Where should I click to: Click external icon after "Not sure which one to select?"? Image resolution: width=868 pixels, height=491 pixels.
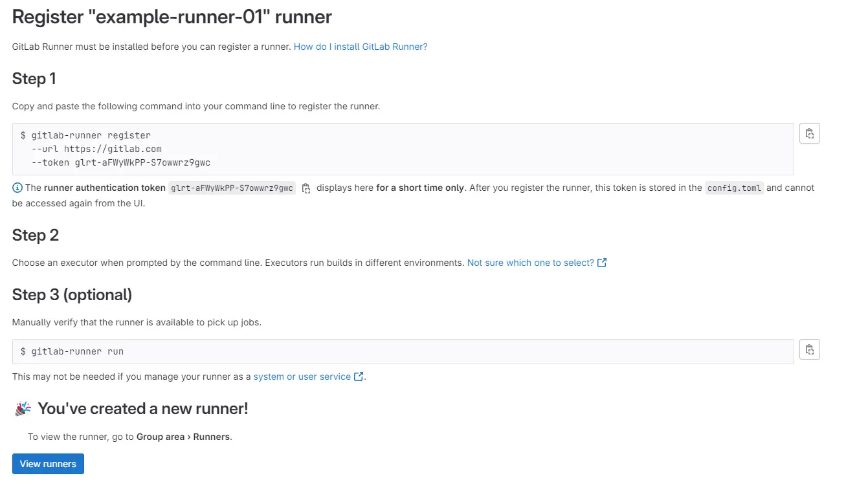[x=602, y=263]
